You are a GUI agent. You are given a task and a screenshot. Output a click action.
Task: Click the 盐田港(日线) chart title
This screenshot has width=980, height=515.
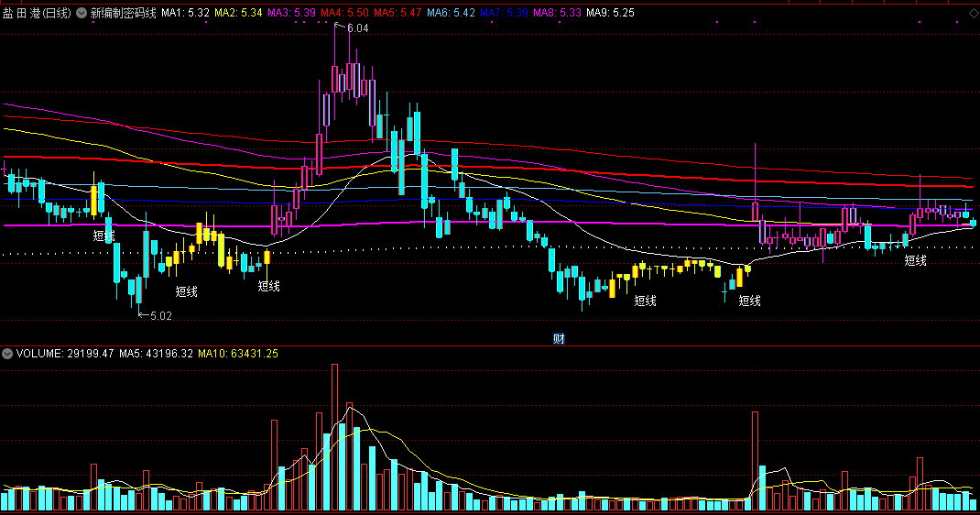click(37, 13)
